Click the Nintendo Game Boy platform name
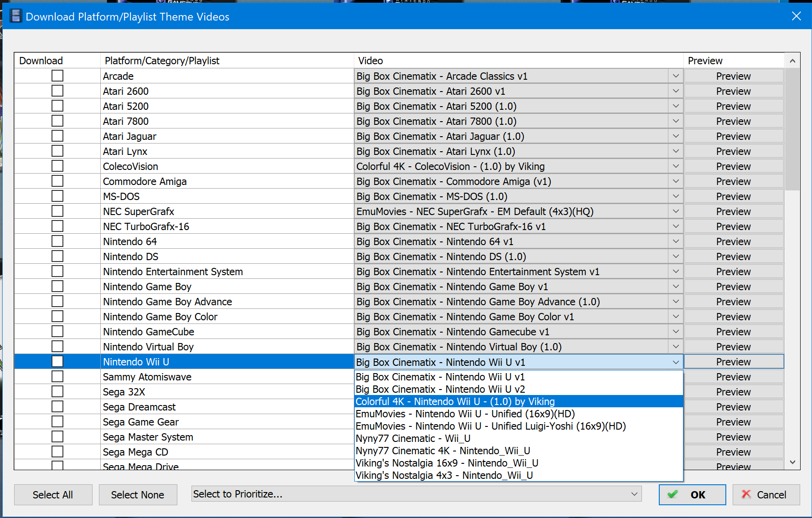 [x=147, y=287]
